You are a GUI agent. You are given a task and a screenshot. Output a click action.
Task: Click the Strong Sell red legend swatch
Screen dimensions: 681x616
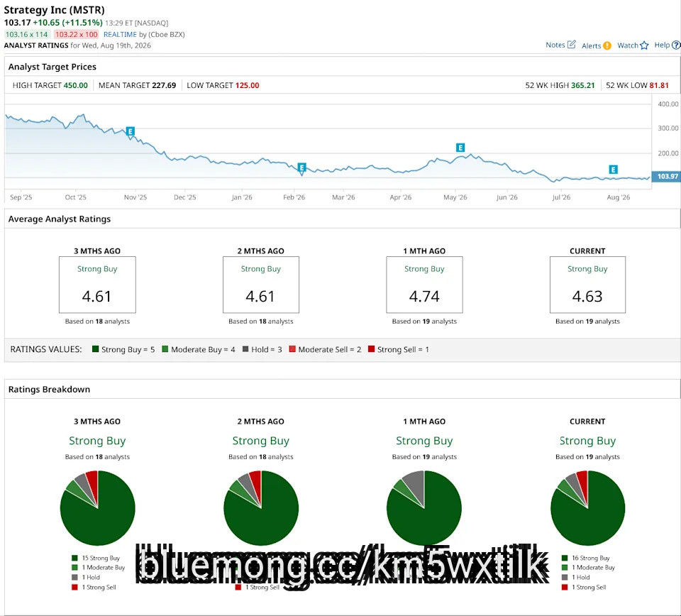(x=371, y=349)
